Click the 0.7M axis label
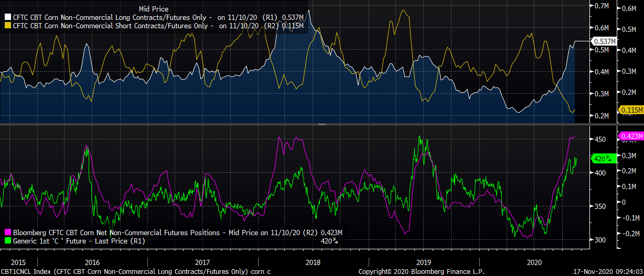 click(601, 6)
